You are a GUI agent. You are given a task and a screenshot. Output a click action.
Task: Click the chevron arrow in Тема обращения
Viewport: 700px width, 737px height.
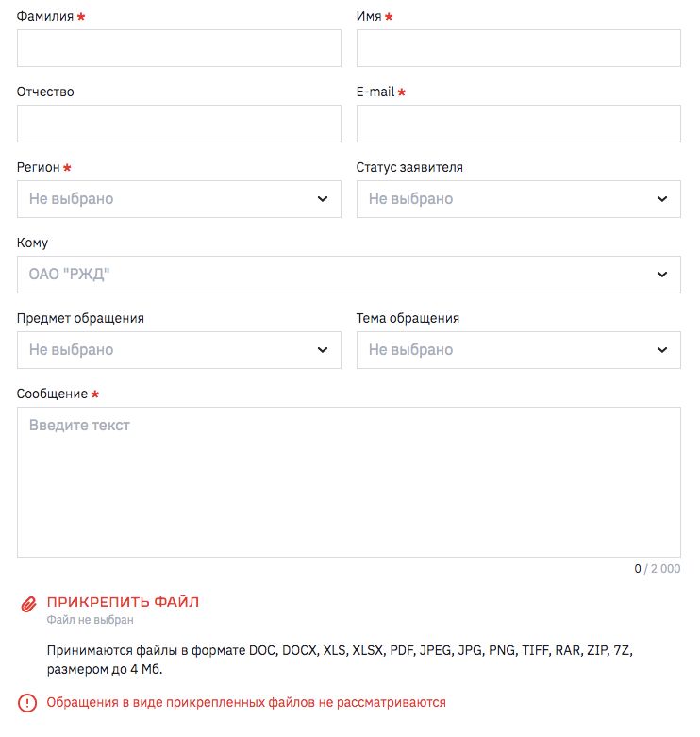(661, 350)
